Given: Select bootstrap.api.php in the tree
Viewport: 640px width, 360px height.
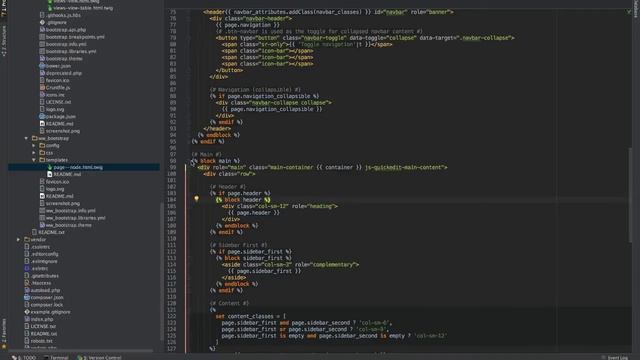Looking at the screenshot, I should tap(66, 30).
